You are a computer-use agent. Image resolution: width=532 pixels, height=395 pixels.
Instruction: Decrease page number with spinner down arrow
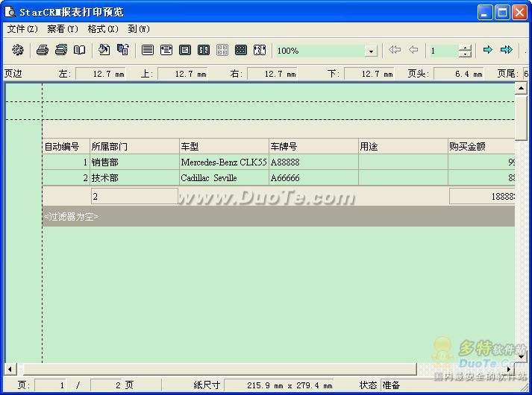point(465,54)
